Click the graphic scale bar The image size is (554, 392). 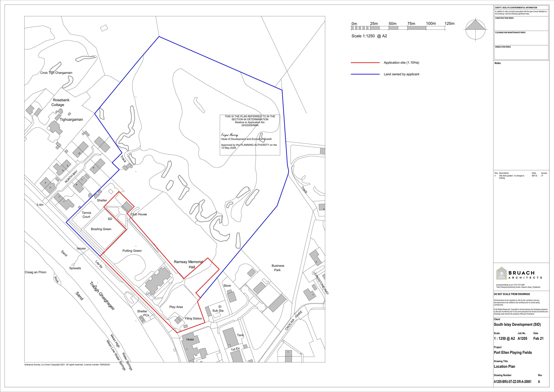[398, 28]
